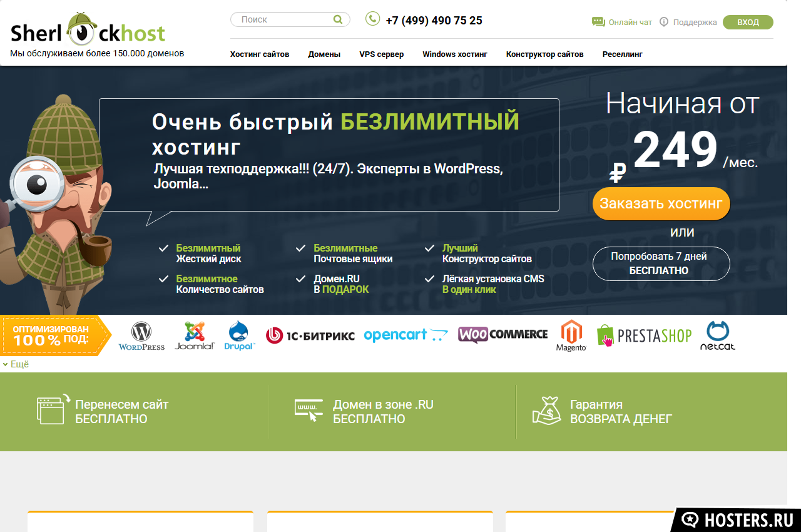Click the support info icon

[664, 22]
